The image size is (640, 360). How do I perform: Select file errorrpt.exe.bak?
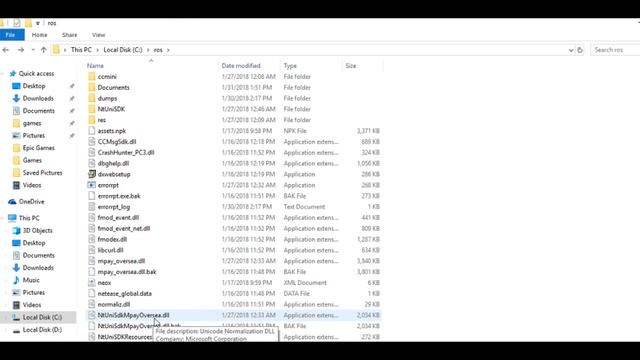[119, 196]
